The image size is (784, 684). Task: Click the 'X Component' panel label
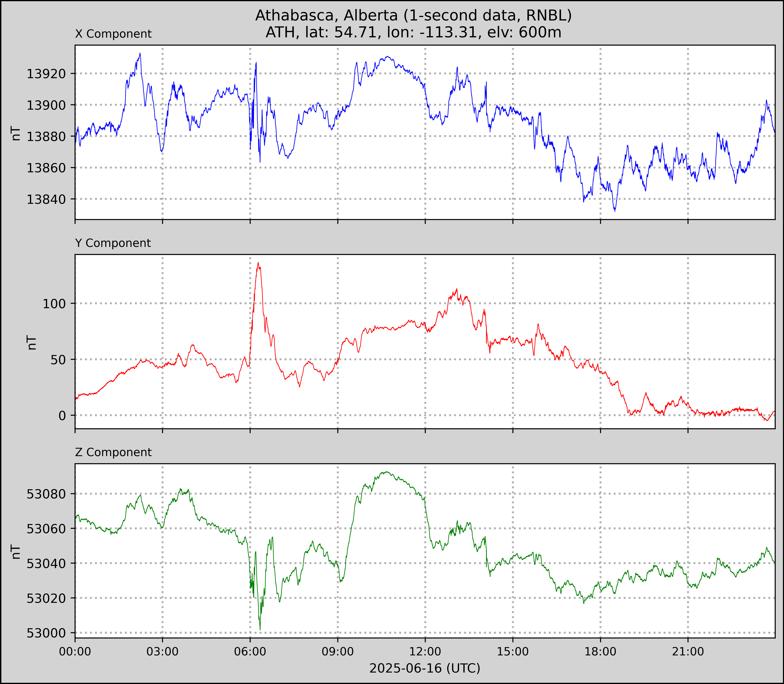pyautogui.click(x=113, y=34)
